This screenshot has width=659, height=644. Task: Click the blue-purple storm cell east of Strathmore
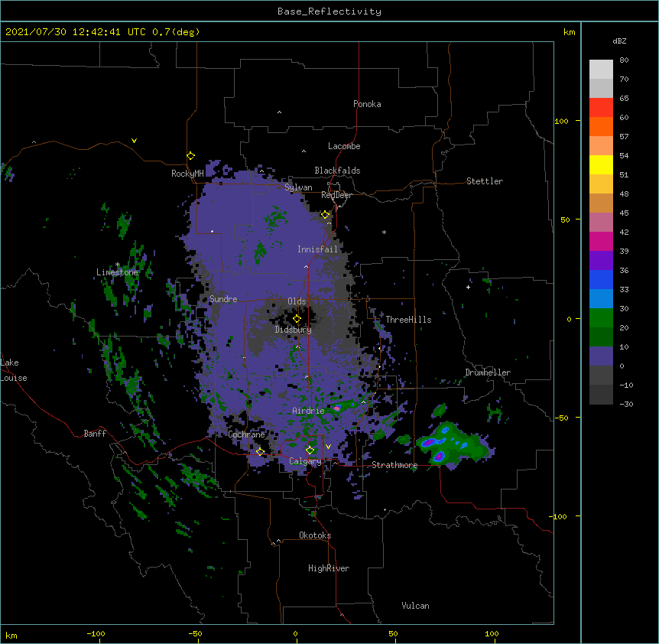[439, 456]
